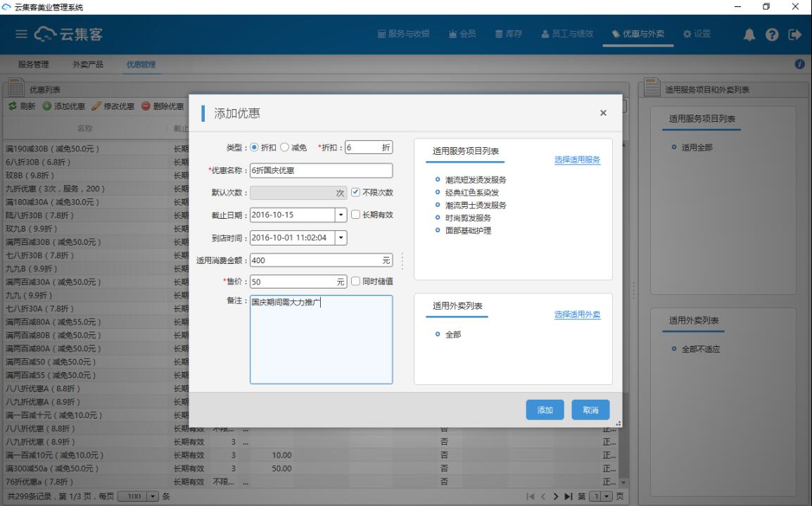Open the page number dropdown

tap(607, 496)
